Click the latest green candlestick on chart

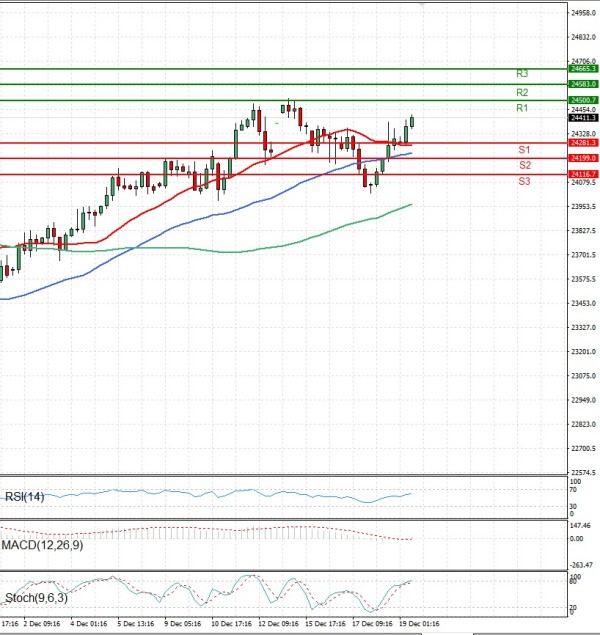pos(412,122)
